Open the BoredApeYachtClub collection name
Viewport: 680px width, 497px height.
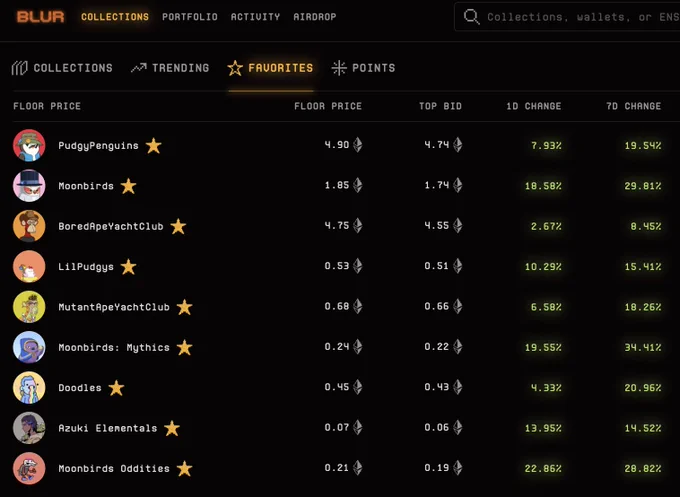111,226
